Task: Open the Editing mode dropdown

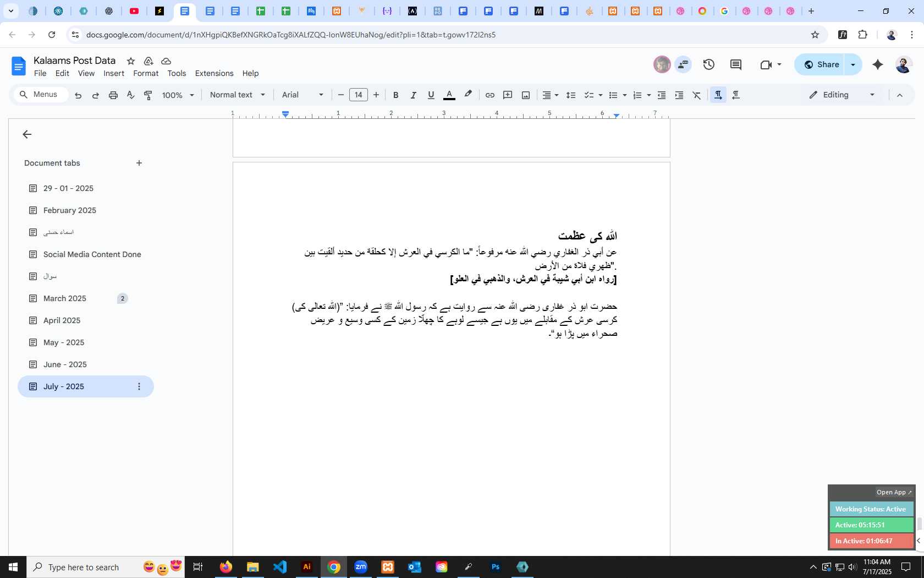Action: tap(842, 95)
